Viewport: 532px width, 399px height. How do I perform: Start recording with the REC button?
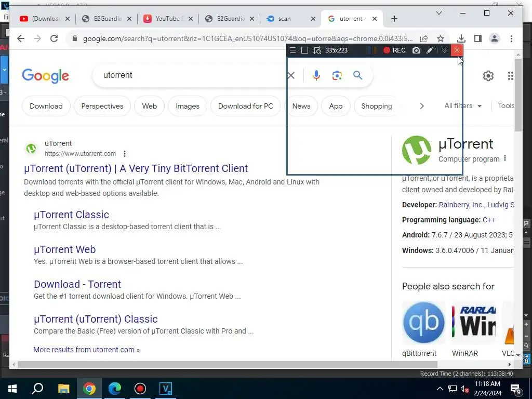(x=394, y=50)
